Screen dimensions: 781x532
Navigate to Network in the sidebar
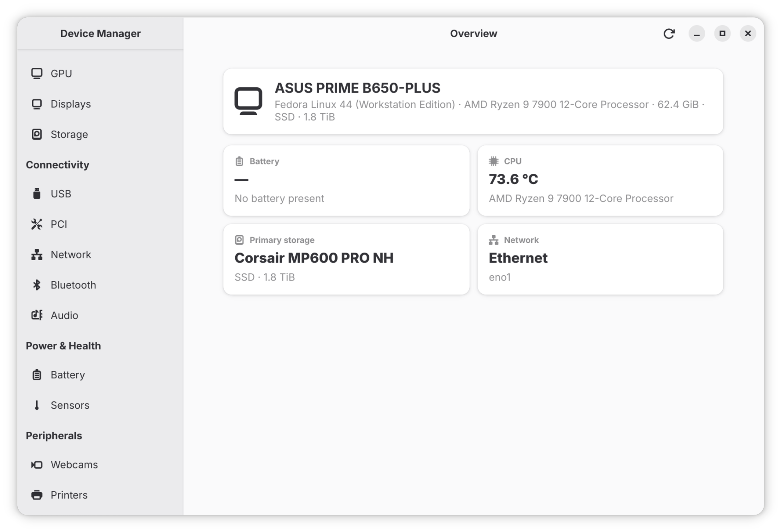click(x=100, y=255)
